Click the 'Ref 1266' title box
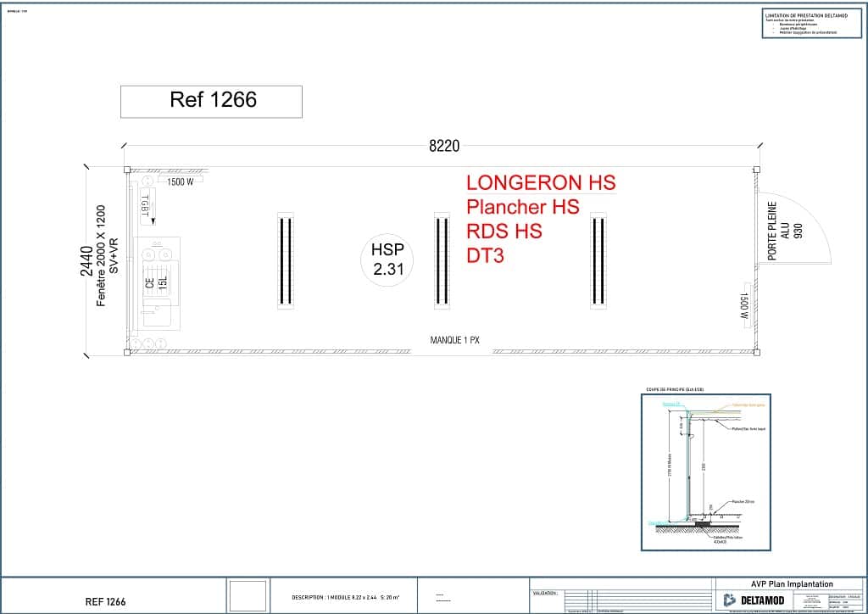The height and width of the screenshot is (614, 868). pos(211,101)
